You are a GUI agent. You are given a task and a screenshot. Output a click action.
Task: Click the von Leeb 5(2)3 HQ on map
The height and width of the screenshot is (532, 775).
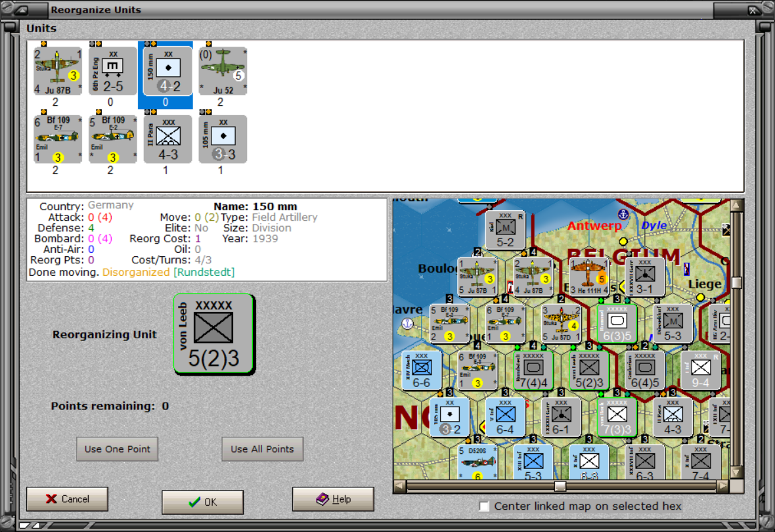(589, 370)
